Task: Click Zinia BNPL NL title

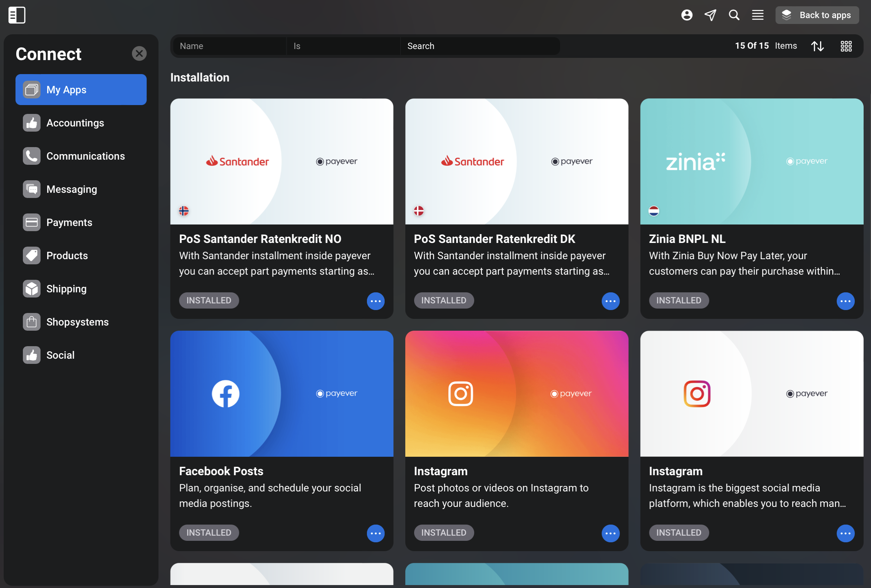Action: [687, 239]
